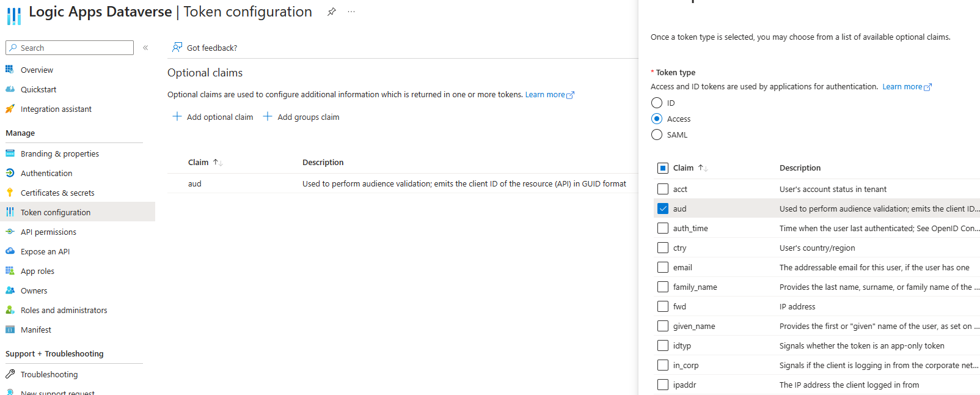Click Add groups claim button
The height and width of the screenshot is (395, 980).
coord(301,117)
